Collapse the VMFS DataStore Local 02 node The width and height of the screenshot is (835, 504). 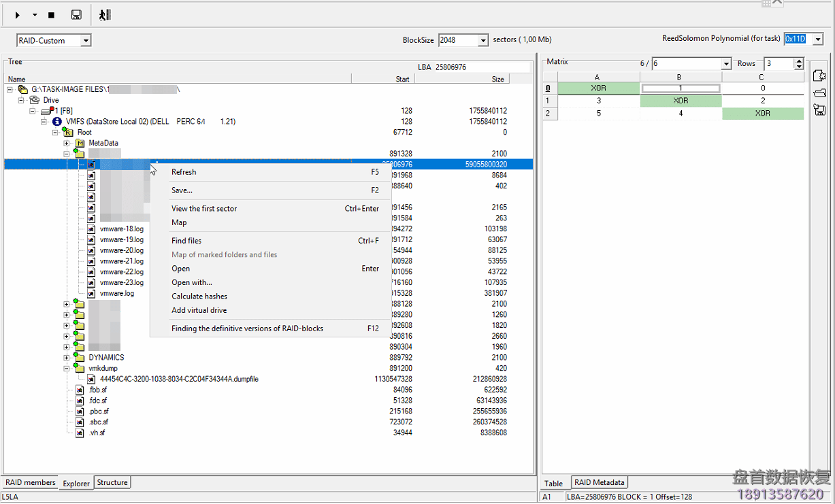(44, 122)
